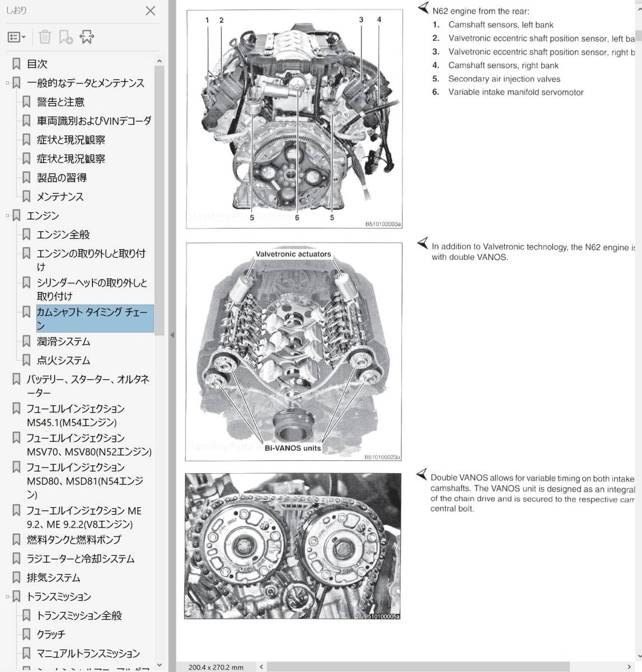The image size is (642, 672).
Task: Click bookmark icon beside トランスミッション section
Action: pos(16,597)
